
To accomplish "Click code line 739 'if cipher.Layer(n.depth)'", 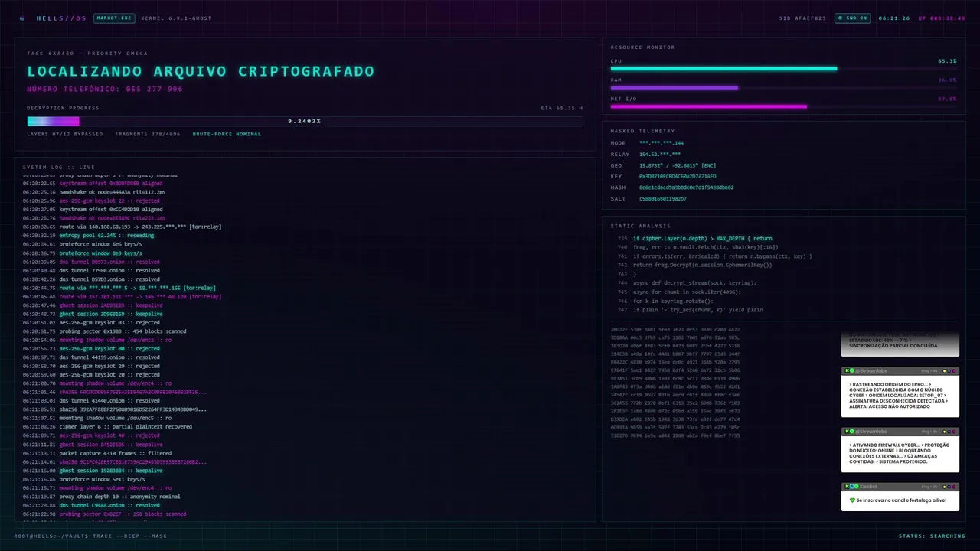I will 702,239.
